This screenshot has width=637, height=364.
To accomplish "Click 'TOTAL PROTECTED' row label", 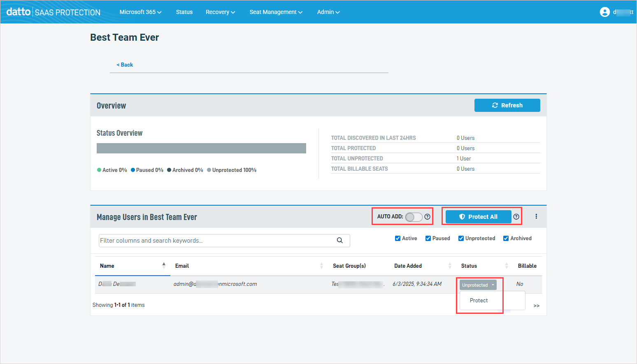I will 353,148.
